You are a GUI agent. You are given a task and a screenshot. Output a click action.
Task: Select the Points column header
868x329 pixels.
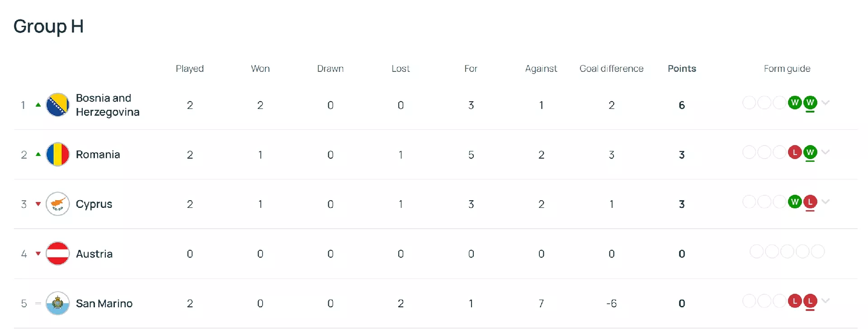coord(682,69)
